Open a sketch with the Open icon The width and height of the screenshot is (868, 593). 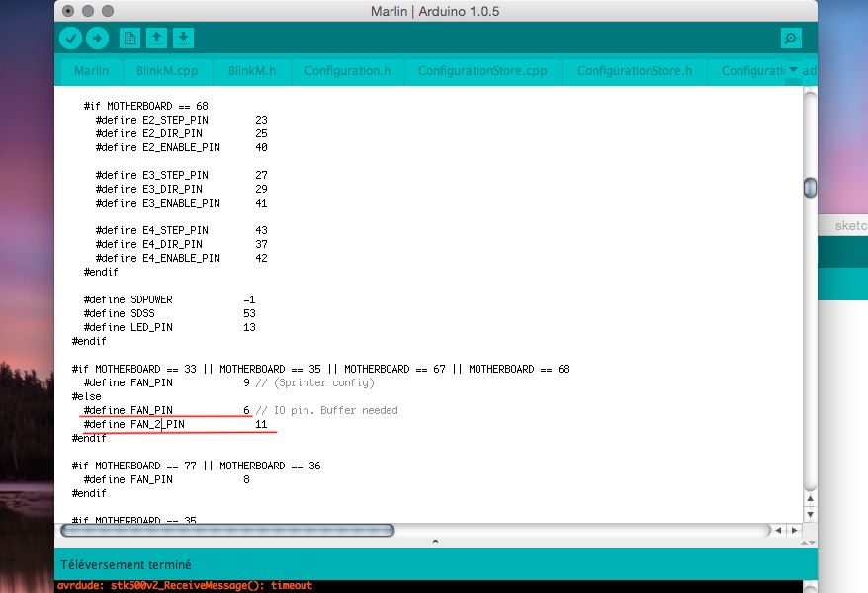click(x=156, y=39)
